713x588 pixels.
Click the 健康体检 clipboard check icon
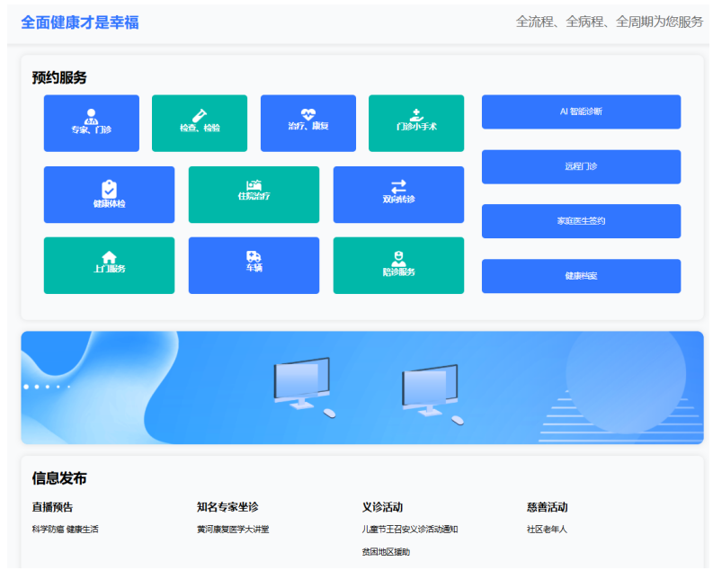pyautogui.click(x=109, y=188)
